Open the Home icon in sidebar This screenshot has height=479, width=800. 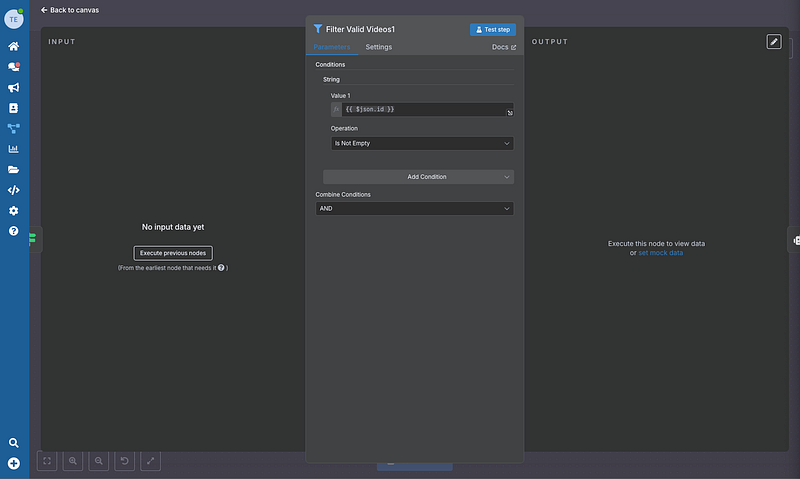[x=14, y=46]
